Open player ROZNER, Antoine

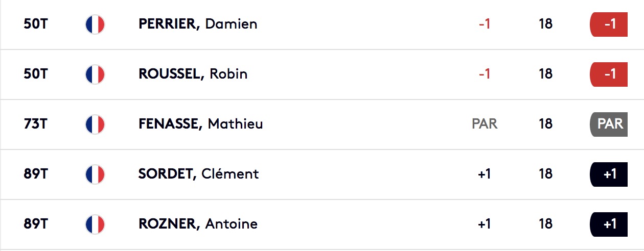(198, 224)
